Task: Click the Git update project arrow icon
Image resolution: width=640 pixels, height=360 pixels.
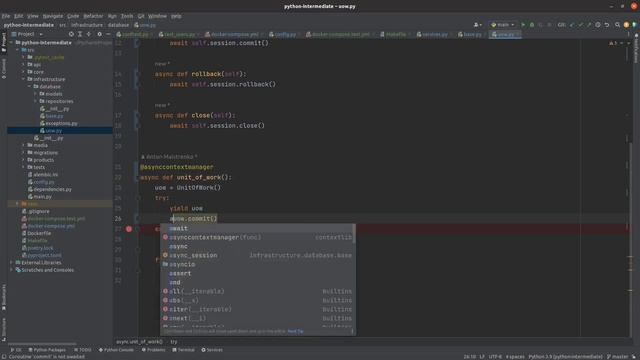Action: pos(572,25)
